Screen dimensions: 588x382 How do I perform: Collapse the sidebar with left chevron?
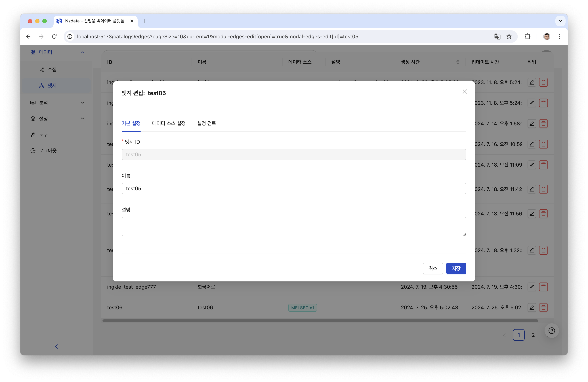click(x=56, y=347)
